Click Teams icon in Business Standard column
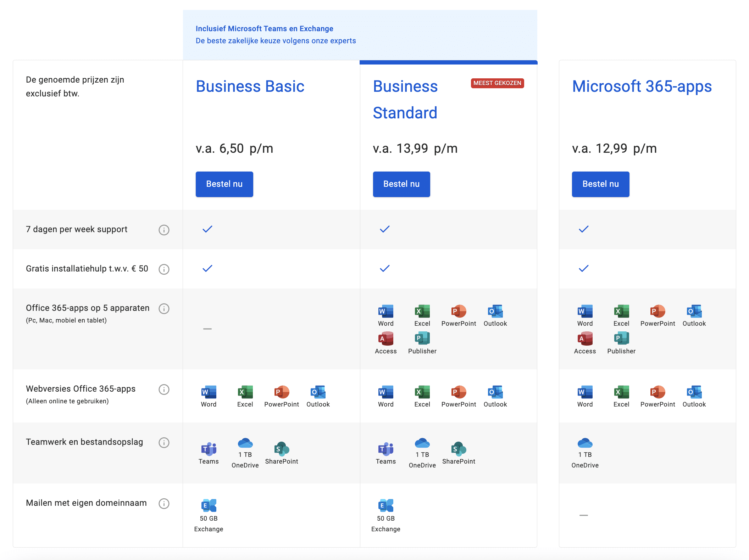 386,449
